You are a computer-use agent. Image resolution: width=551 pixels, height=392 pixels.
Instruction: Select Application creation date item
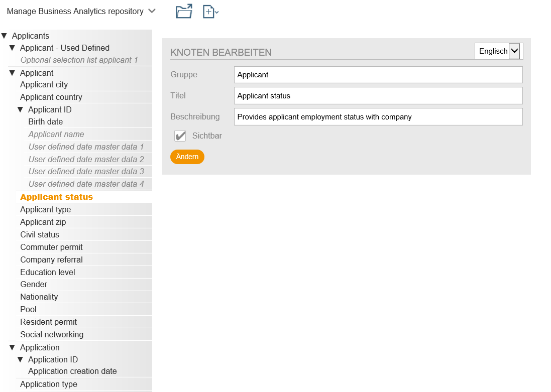[x=72, y=371]
